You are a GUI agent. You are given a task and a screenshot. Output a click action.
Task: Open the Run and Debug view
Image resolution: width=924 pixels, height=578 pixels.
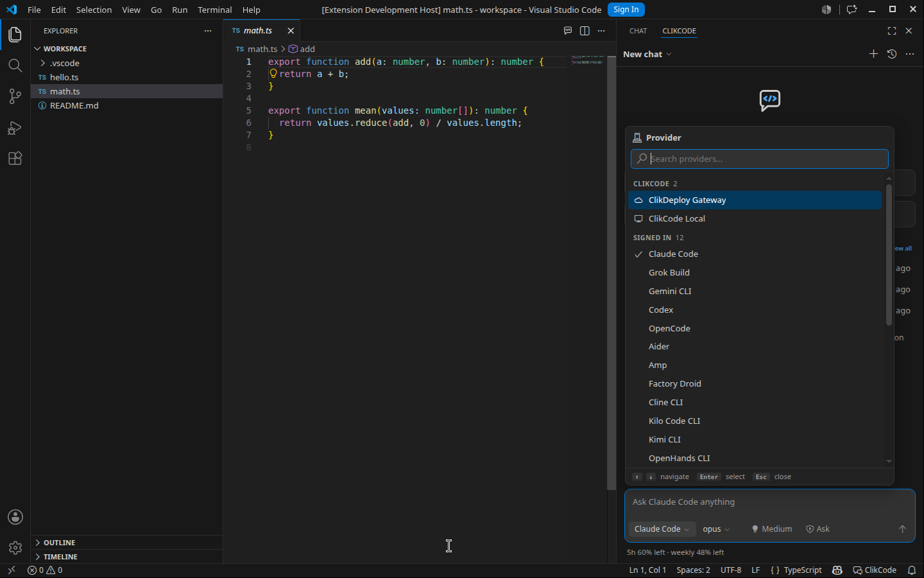pos(15,128)
